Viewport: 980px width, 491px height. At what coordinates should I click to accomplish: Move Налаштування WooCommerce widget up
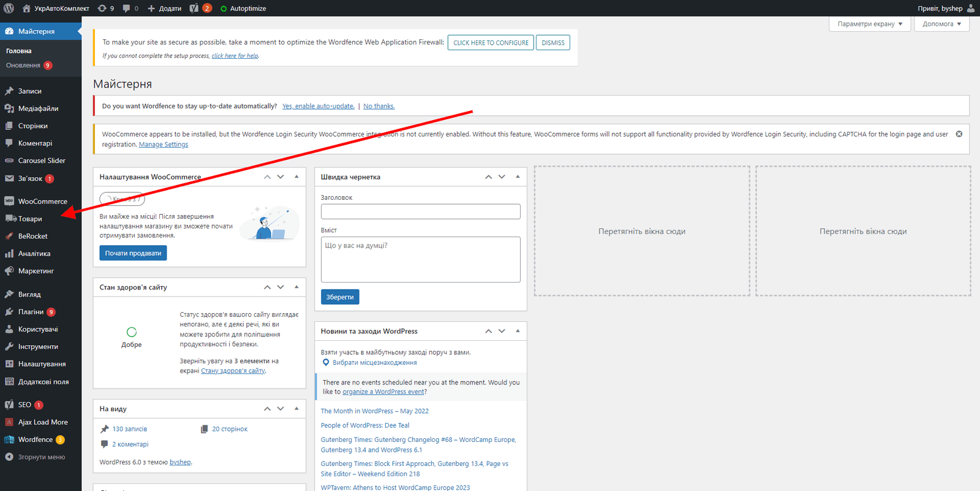coord(267,177)
